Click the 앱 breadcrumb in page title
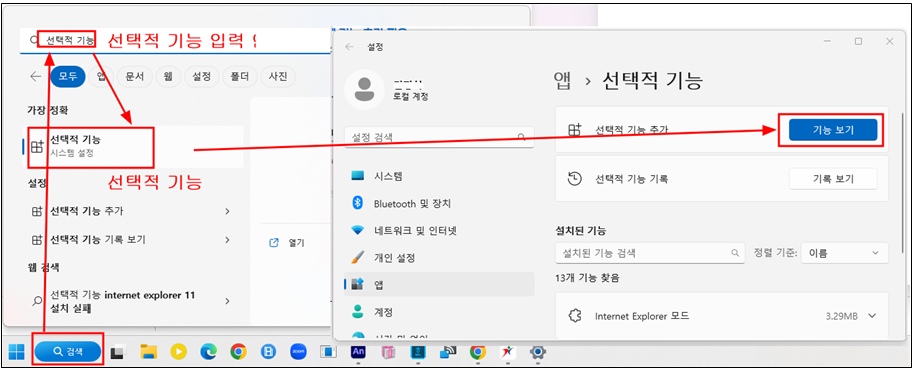This screenshot has height=373, width=915. (562, 82)
